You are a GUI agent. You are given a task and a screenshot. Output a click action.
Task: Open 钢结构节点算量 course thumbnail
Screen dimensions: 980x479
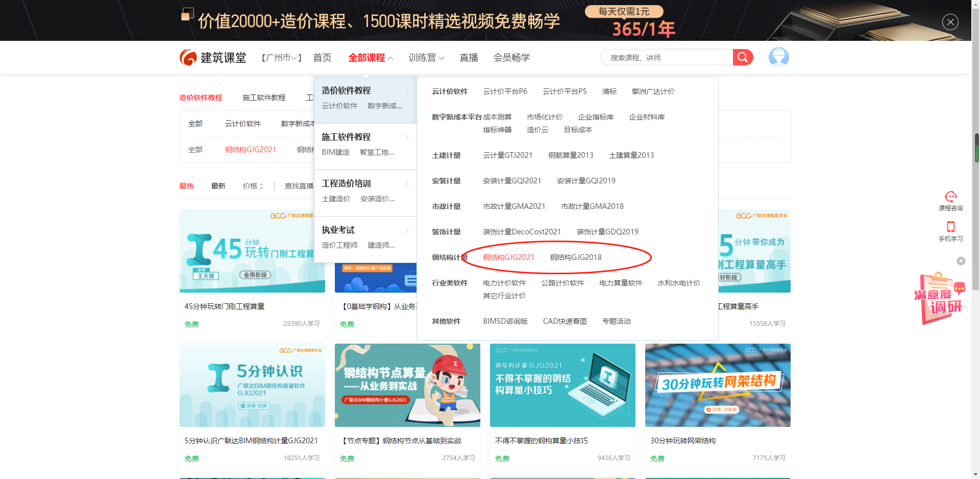pyautogui.click(x=407, y=385)
